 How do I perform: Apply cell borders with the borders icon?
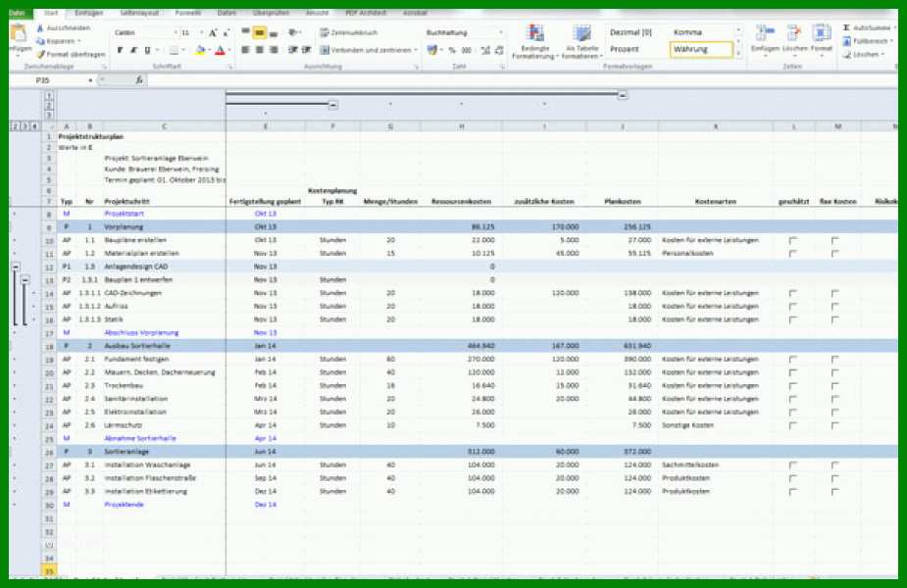174,50
